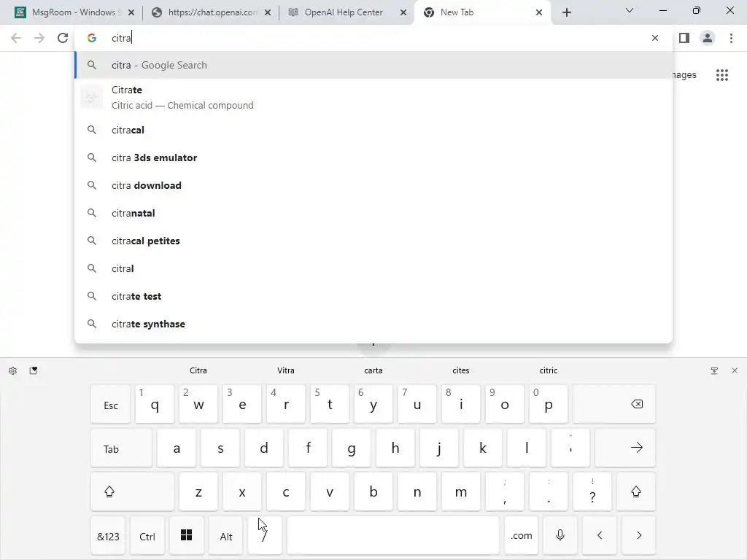Image resolution: width=747 pixels, height=560 pixels.
Task: Tap the letter m key
Action: point(461,491)
